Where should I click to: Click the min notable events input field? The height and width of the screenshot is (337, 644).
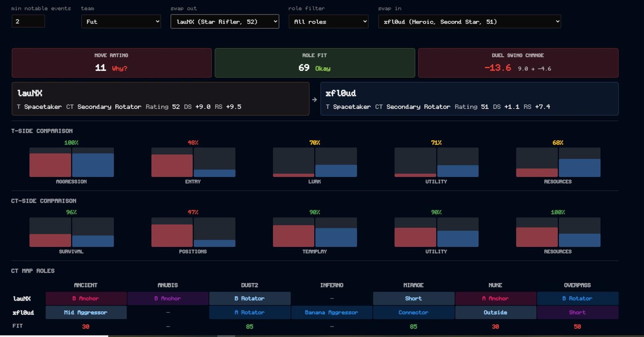coord(28,21)
